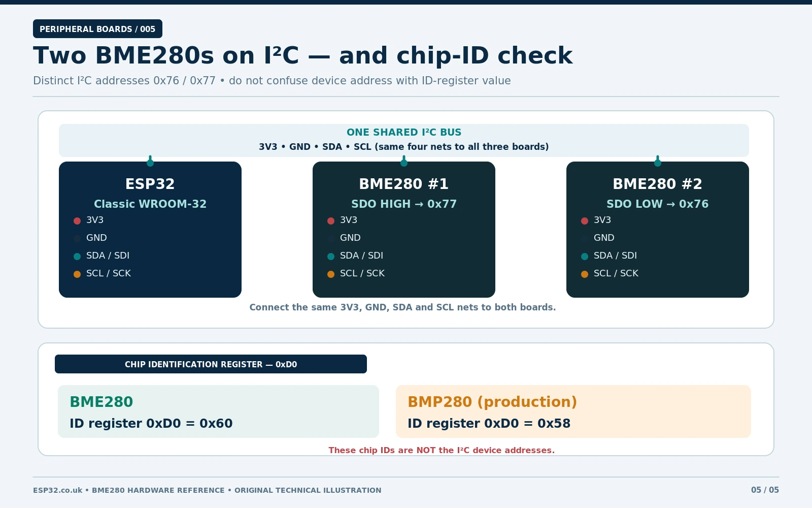Click the ID register 0xD0 = 0x60 text
The image size is (812, 508).
pos(151,424)
